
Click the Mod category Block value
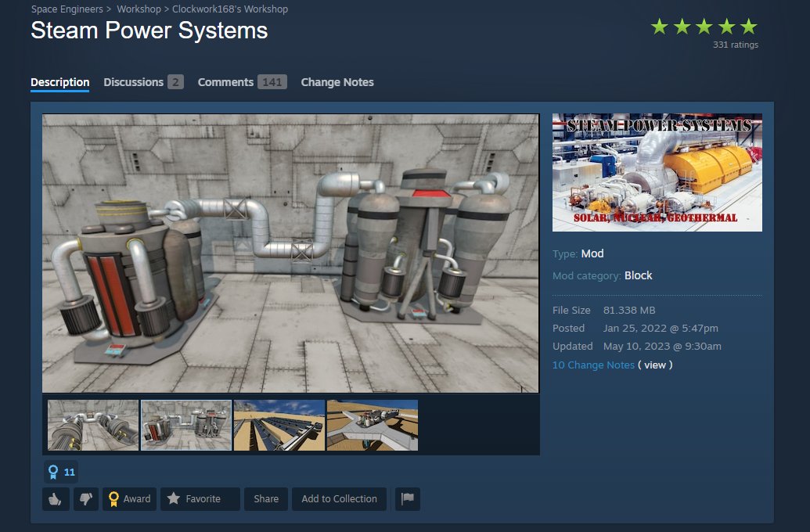click(x=639, y=275)
